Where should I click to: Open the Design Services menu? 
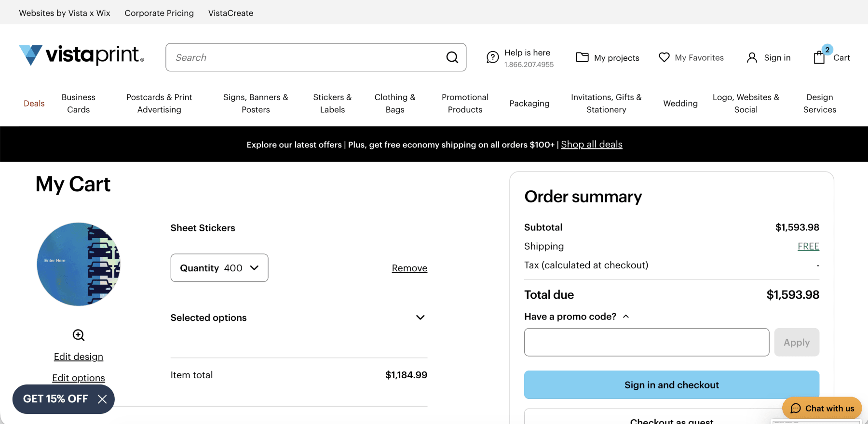pyautogui.click(x=820, y=104)
